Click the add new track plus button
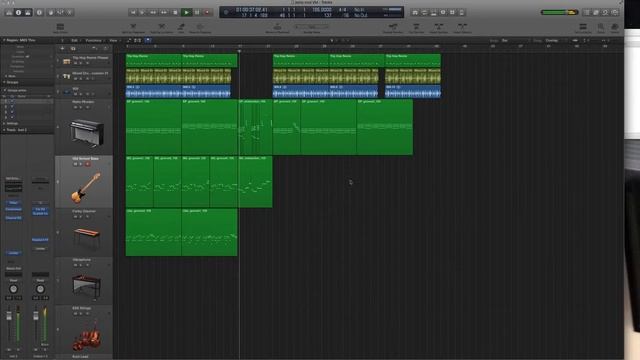 pos(62,48)
